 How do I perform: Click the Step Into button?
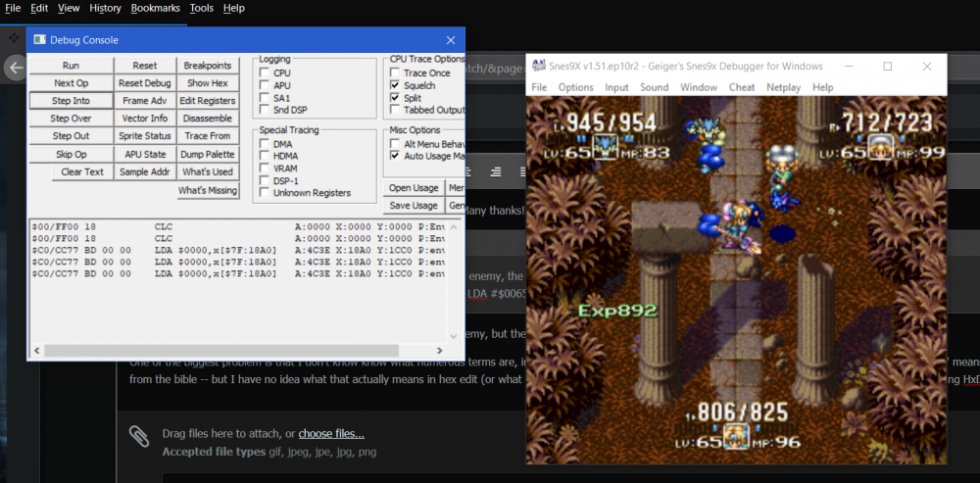(x=72, y=101)
